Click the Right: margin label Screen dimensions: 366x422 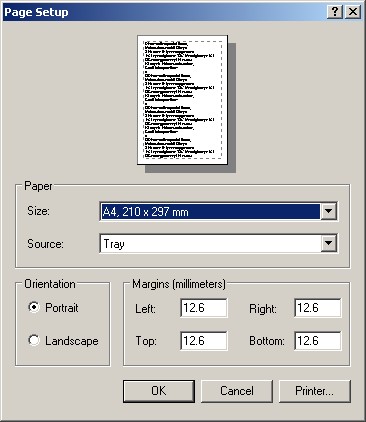(263, 309)
